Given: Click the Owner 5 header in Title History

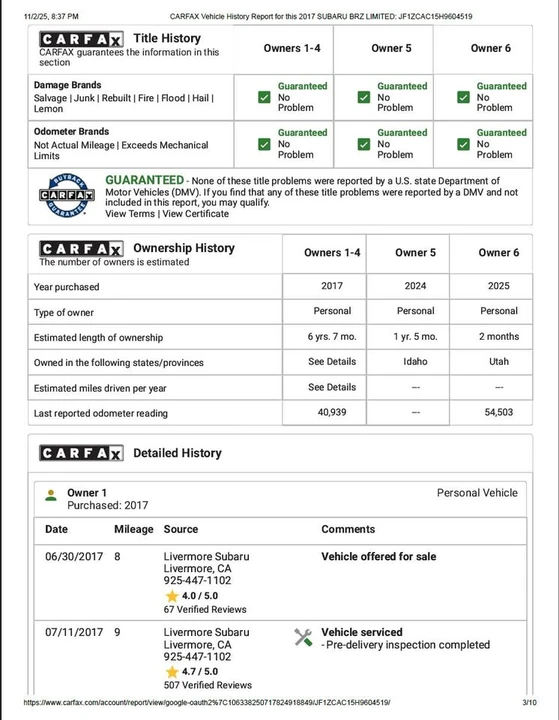Looking at the screenshot, I should click(391, 48).
